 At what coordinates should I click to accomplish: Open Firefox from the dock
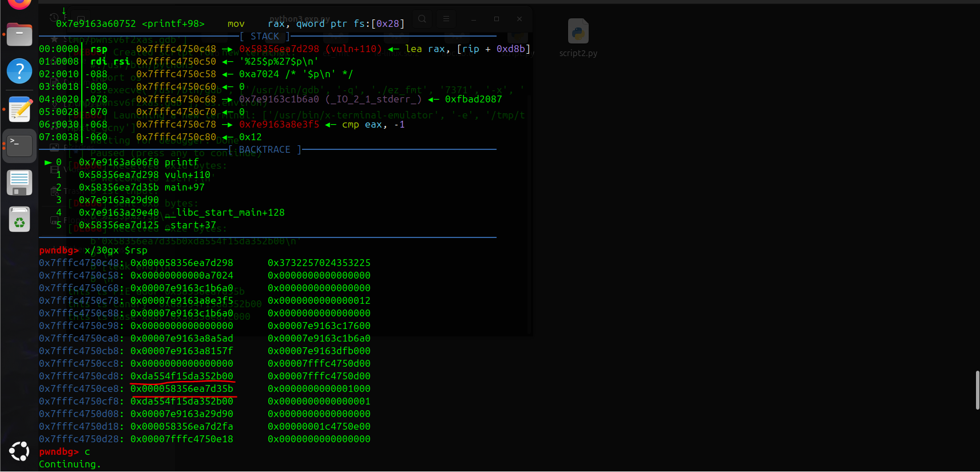tap(19, 3)
